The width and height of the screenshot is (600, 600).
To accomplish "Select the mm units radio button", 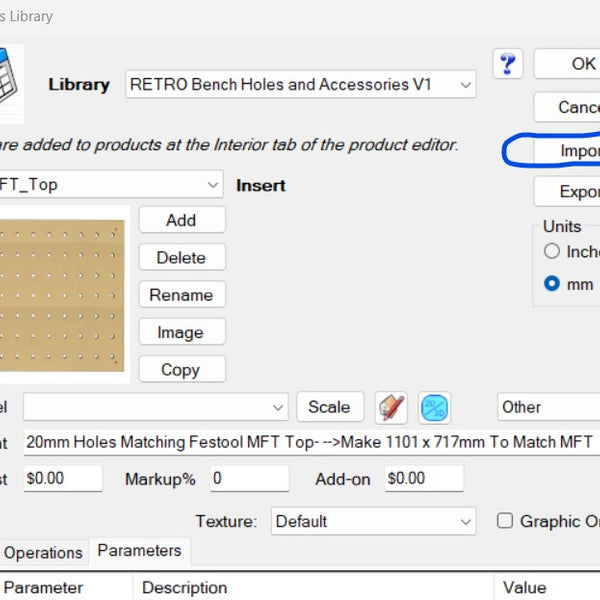I will [x=552, y=284].
